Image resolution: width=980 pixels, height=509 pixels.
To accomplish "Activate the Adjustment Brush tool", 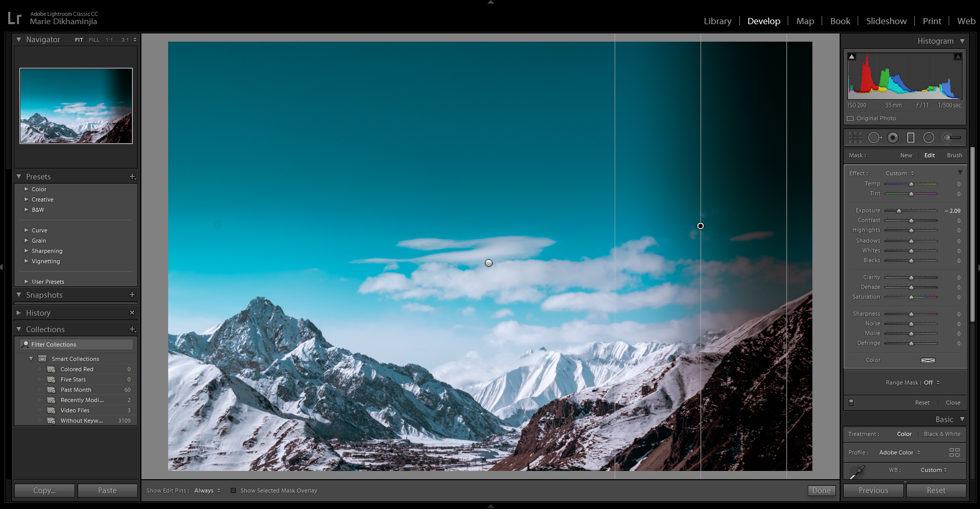I will click(952, 138).
